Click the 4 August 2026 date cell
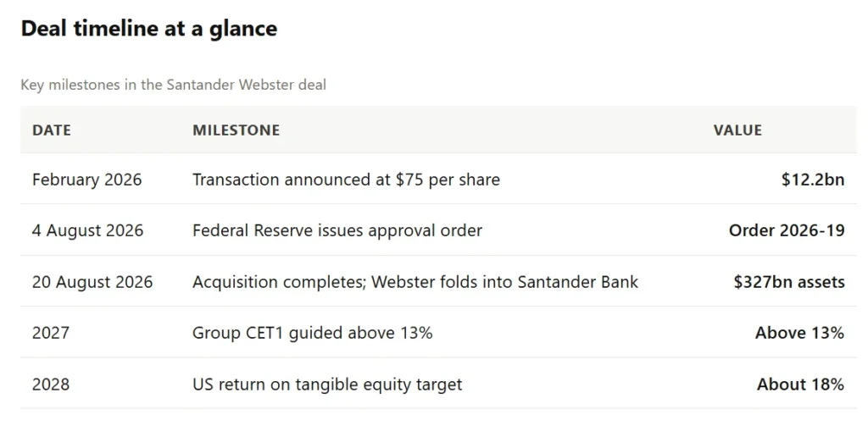This screenshot has width=868, height=426. tap(87, 230)
